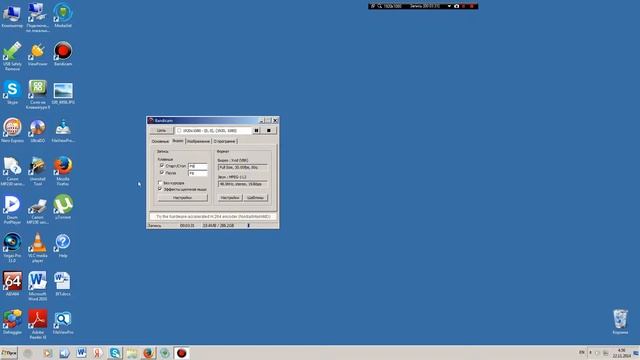Click Настройки under the format section
The width and height of the screenshot is (640, 360).
point(230,198)
